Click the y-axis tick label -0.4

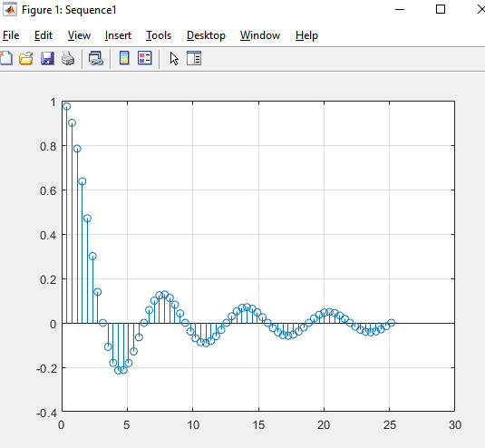point(47,413)
